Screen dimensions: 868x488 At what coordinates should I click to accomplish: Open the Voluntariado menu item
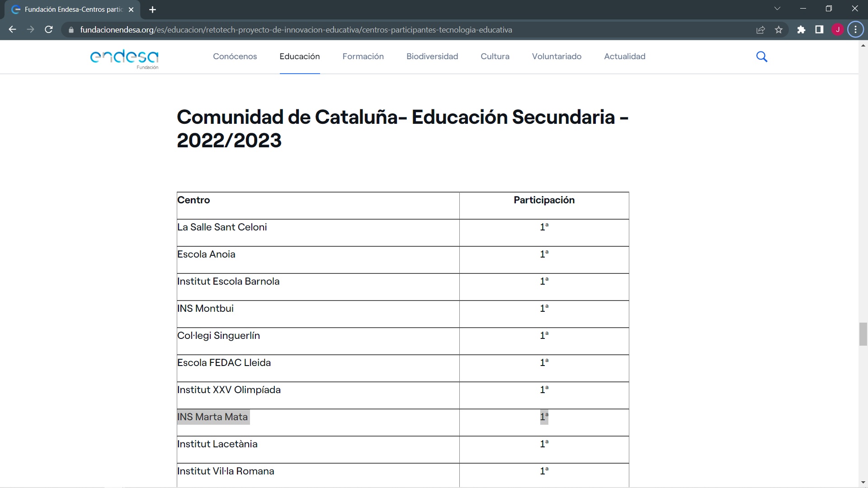(557, 56)
